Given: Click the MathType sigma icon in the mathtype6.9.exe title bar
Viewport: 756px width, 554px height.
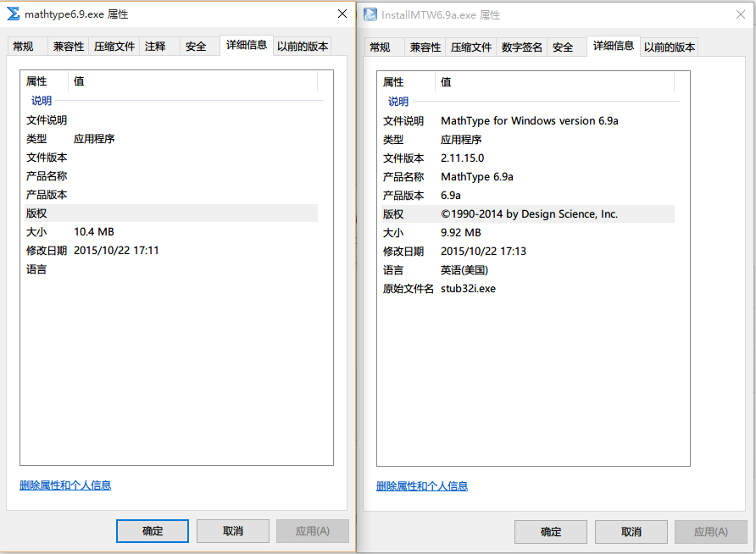Looking at the screenshot, I should click(14, 14).
